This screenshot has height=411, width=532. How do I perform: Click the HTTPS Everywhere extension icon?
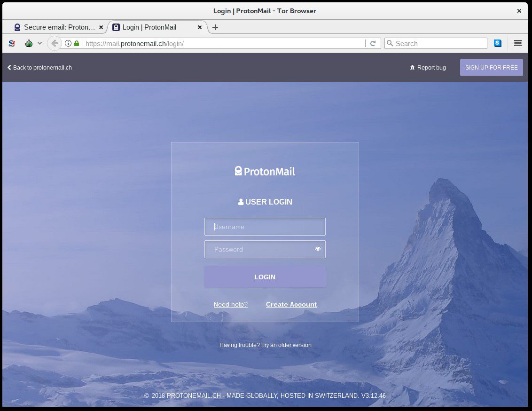pyautogui.click(x=497, y=43)
